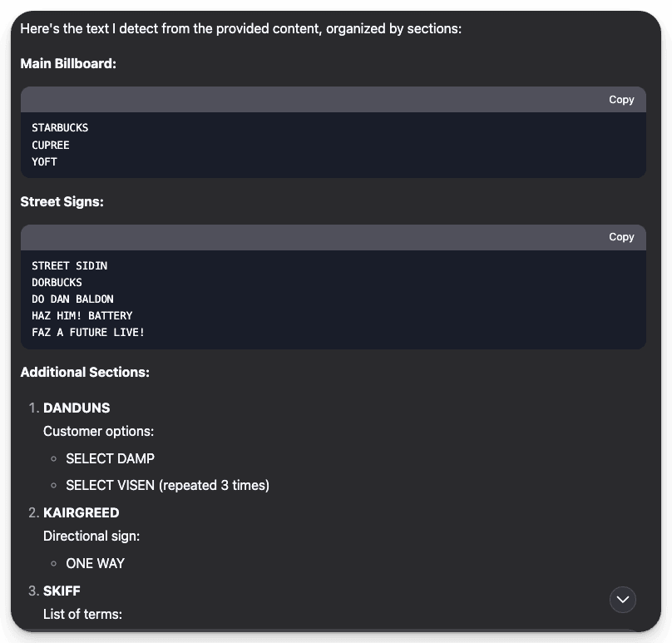Click the SELECT VISEN repeated entry
672x643 pixels.
tap(167, 485)
